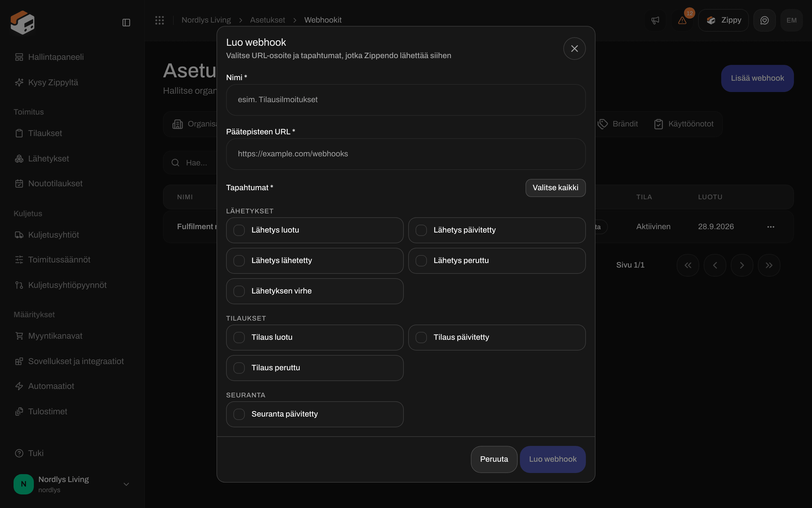Viewport: 812px width, 508px height.
Task: Open Hallintapaneeli in the sidebar
Action: tap(72, 57)
